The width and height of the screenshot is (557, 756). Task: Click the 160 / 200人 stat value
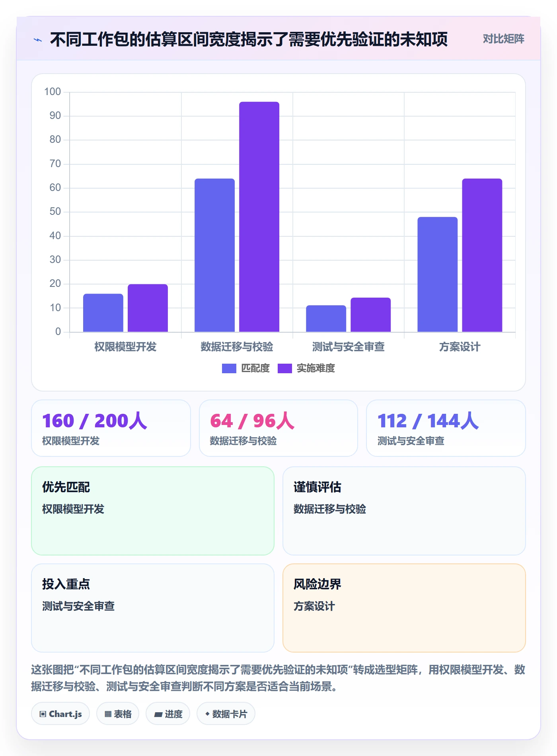click(x=95, y=421)
